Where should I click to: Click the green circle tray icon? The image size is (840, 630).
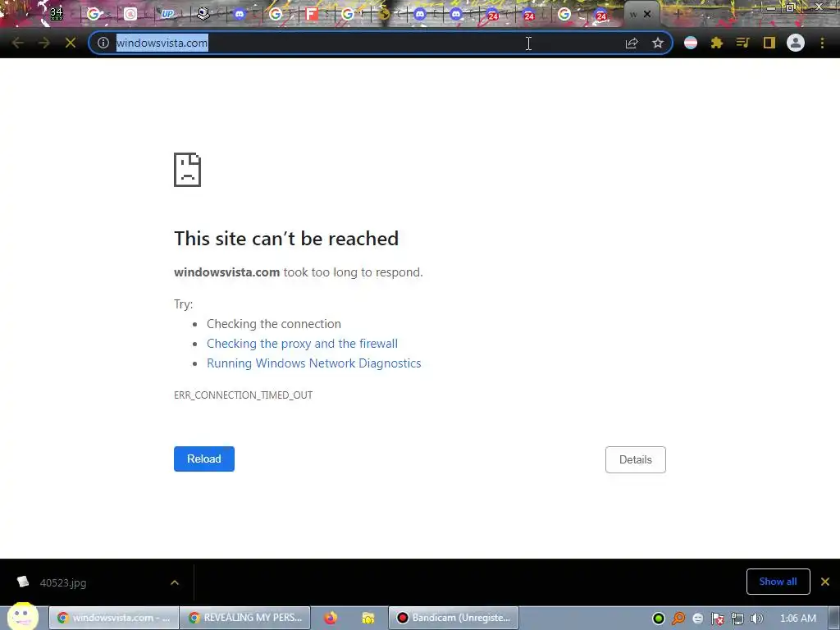click(659, 619)
